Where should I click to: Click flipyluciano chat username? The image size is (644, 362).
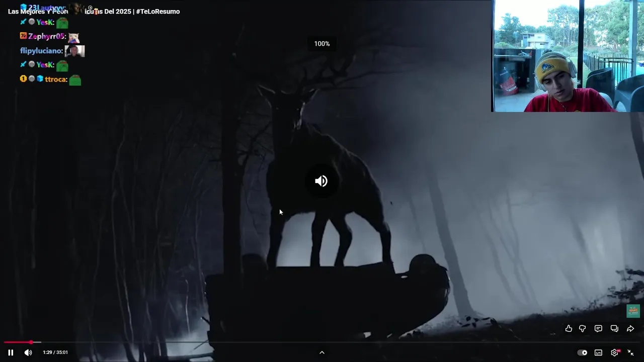[41, 51]
